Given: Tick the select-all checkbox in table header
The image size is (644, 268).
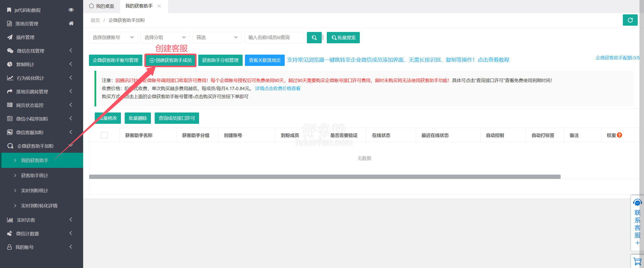Looking at the screenshot, I should 104,135.
